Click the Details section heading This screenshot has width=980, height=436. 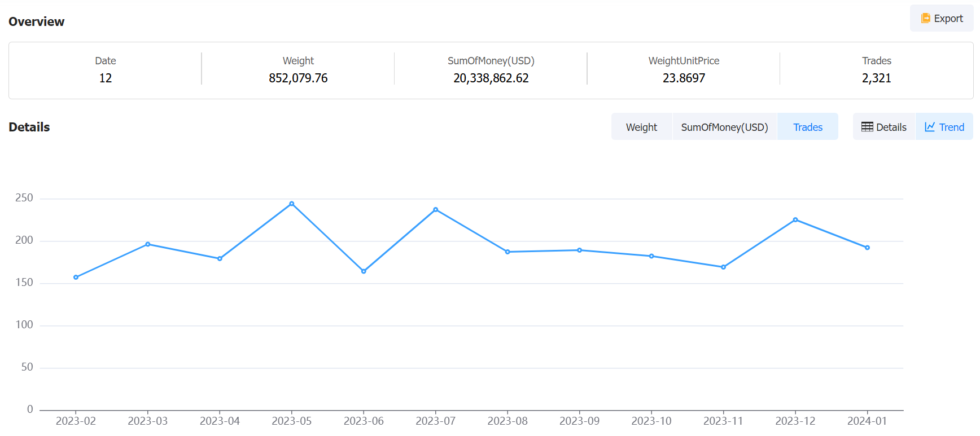tap(29, 127)
